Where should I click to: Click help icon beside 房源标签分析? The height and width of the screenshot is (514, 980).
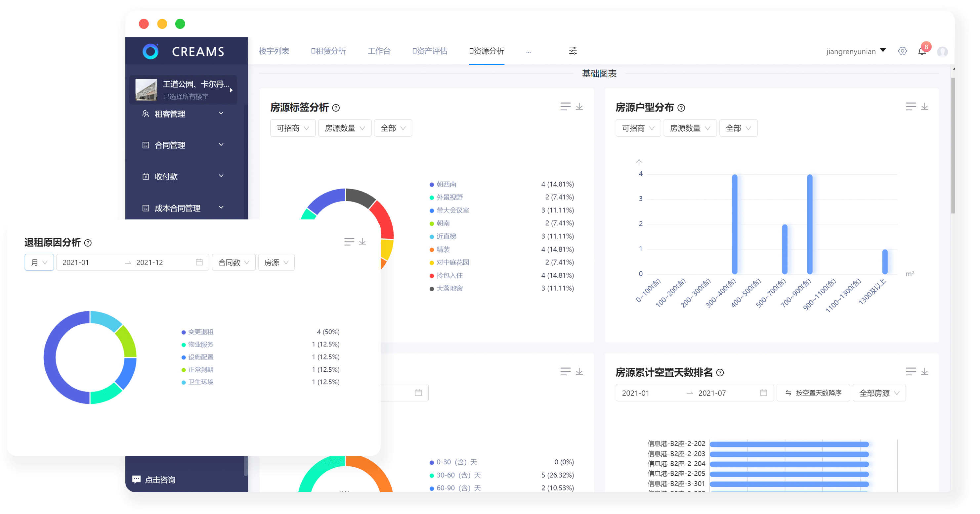tap(336, 108)
